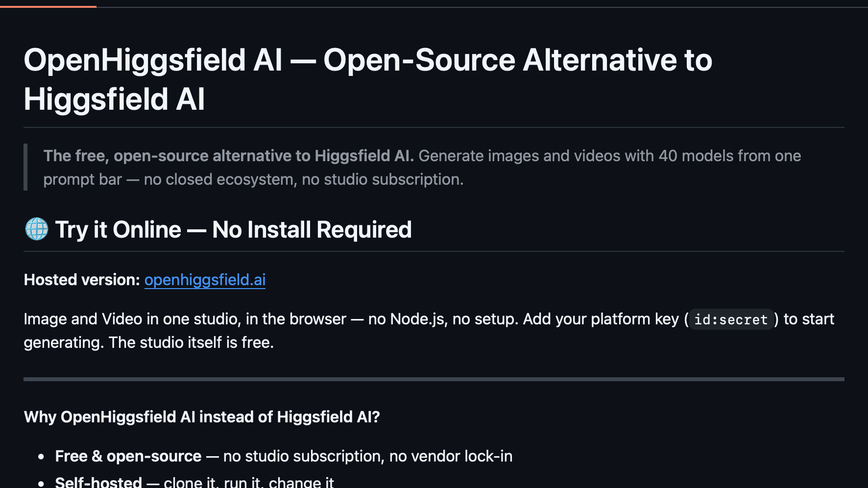
Task: Click the Why OpenHiggsfield AI instead question heading
Action: point(202,417)
